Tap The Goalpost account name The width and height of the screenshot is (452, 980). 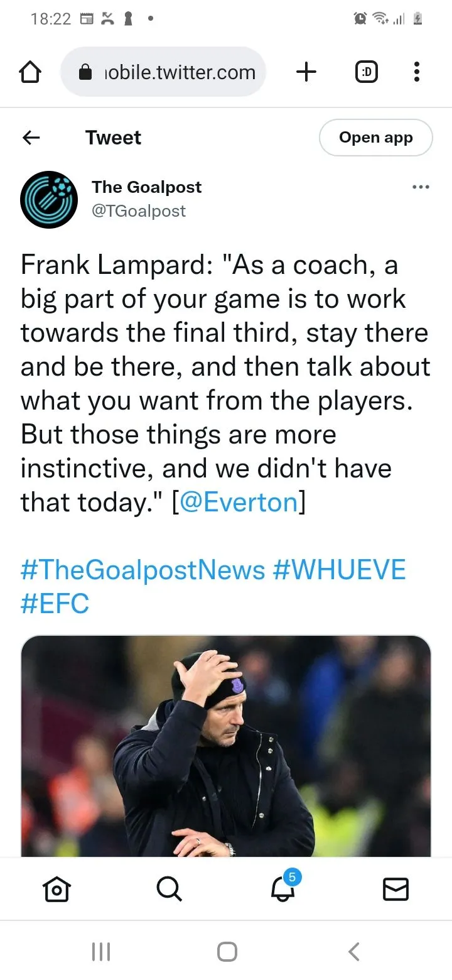click(x=147, y=187)
